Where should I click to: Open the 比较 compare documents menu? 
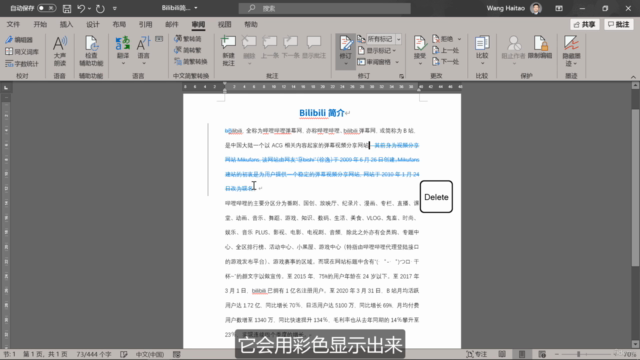click(482, 51)
